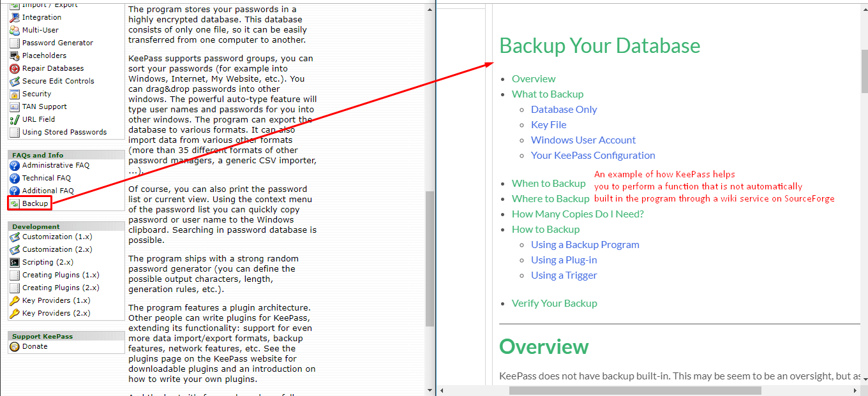
Task: Open the Your KeePass Configuration link
Action: click(x=593, y=156)
